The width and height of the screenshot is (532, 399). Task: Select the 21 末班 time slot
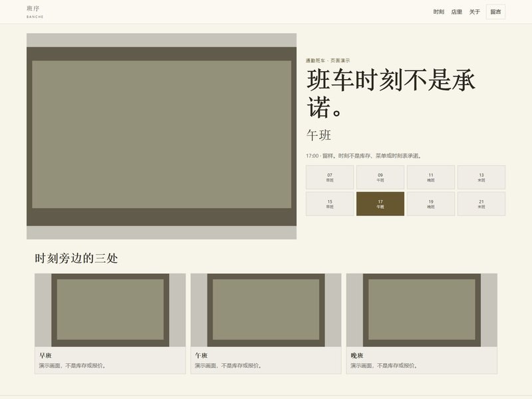(481, 204)
